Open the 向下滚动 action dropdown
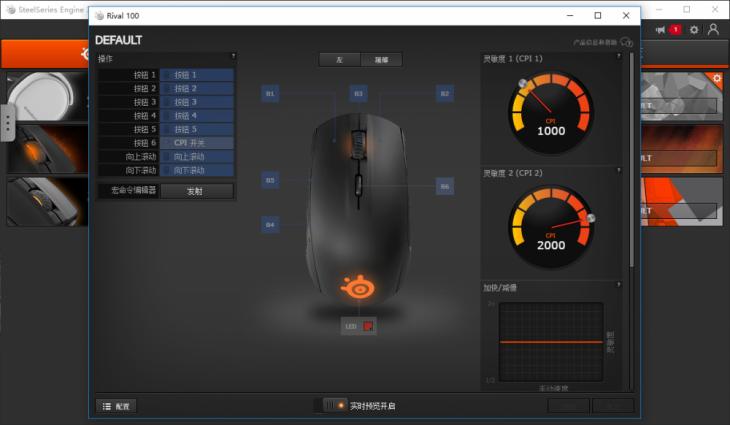The image size is (730, 425). click(x=196, y=170)
